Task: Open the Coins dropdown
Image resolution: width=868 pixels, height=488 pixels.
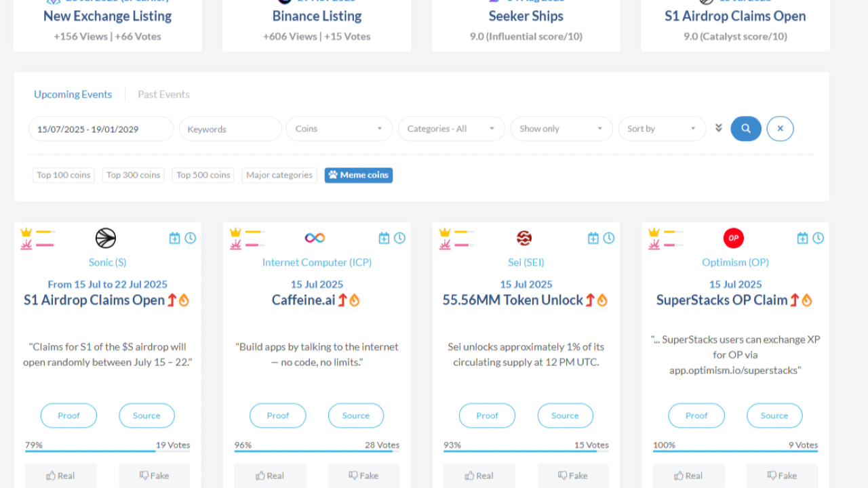Action: [x=339, y=129]
